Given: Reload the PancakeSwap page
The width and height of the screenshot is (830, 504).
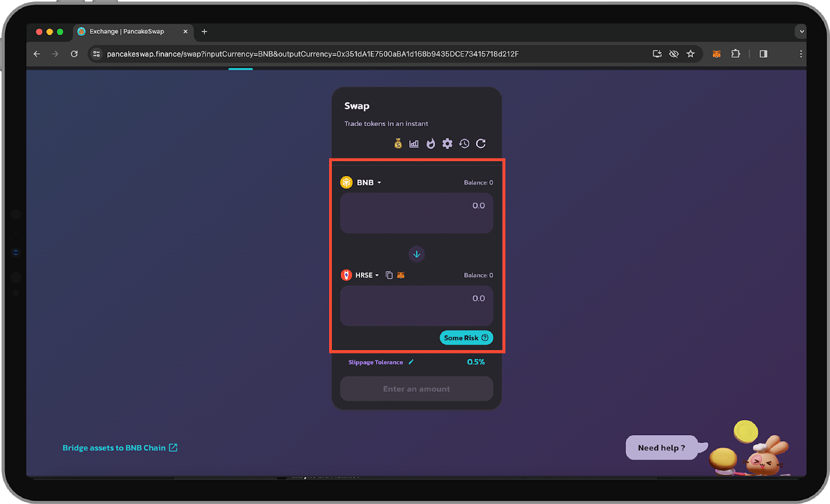Looking at the screenshot, I should pyautogui.click(x=74, y=54).
